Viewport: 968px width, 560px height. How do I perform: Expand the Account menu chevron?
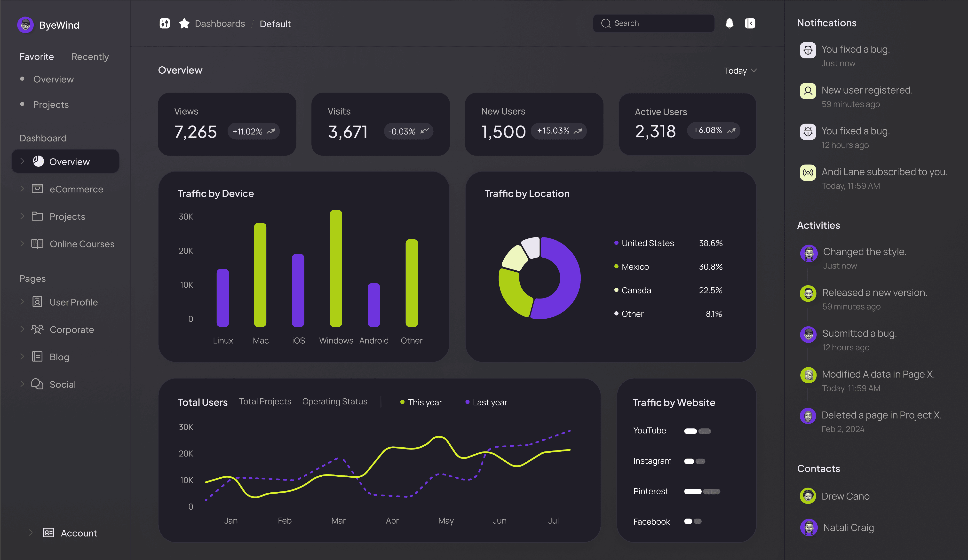31,532
